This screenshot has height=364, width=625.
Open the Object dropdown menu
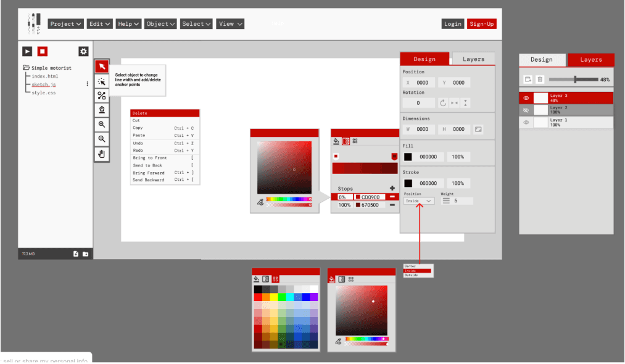(x=160, y=24)
